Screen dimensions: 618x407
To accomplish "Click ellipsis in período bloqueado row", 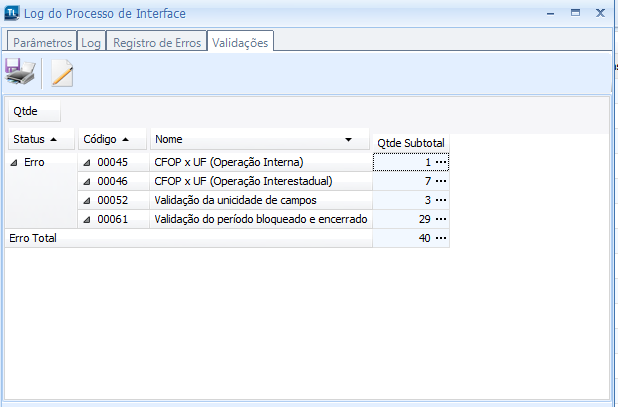I will coord(441,219).
